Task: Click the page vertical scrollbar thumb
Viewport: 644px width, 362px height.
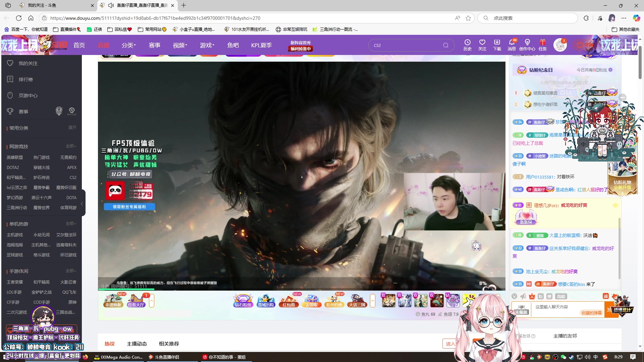Action: click(x=640, y=62)
